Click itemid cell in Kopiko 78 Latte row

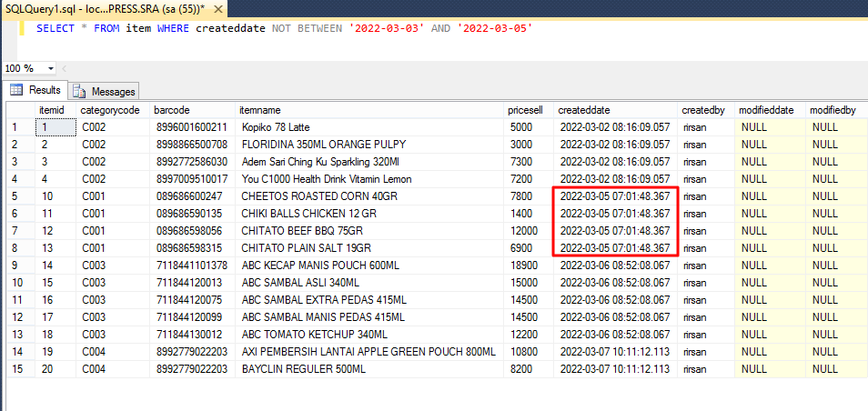[56, 127]
